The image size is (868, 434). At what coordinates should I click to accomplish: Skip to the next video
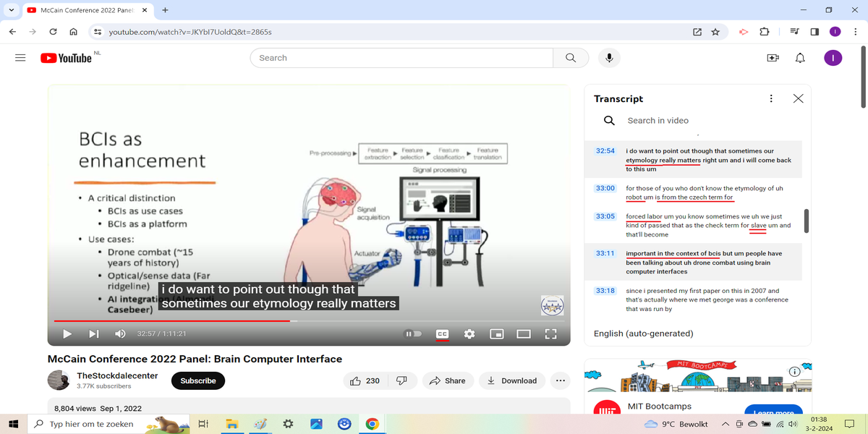[x=93, y=333]
